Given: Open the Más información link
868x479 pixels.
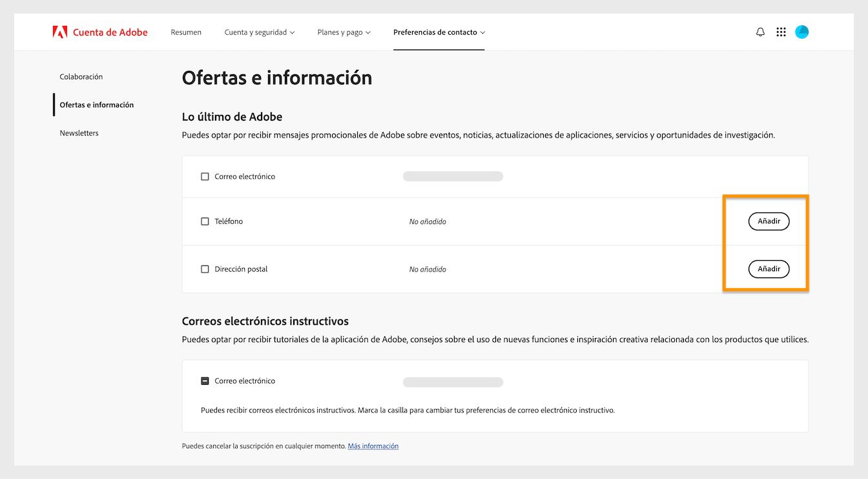Looking at the screenshot, I should coord(373,446).
